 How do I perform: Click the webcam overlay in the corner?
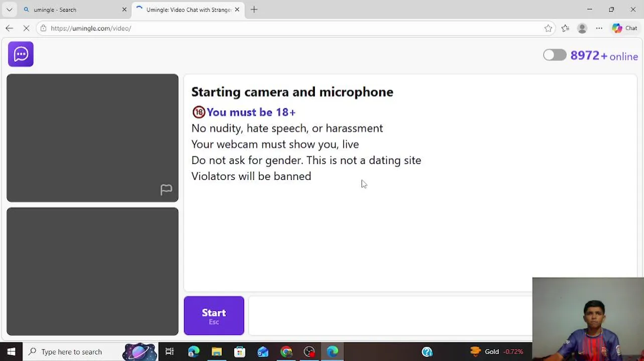[588, 319]
